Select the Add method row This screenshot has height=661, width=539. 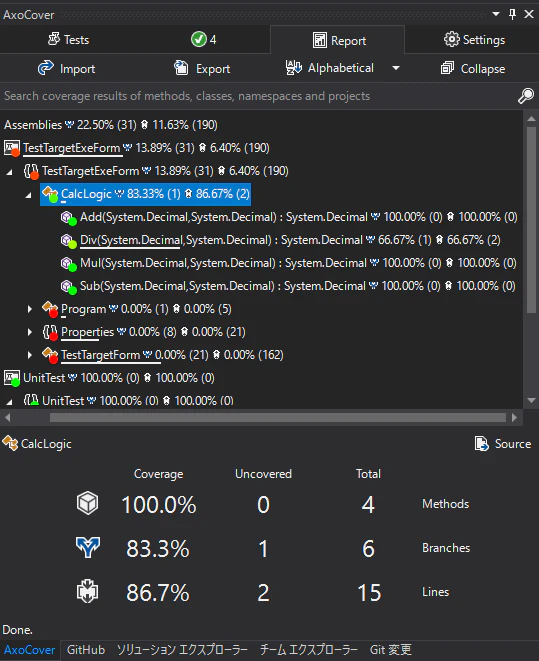click(x=289, y=217)
